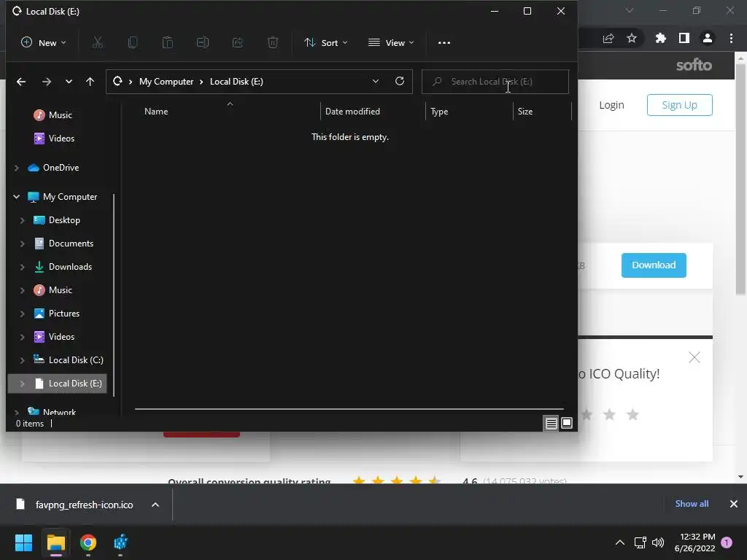This screenshot has height=560, width=747.
Task: Open favpng_refresh-icon.ico download options chevron
Action: (x=155, y=505)
